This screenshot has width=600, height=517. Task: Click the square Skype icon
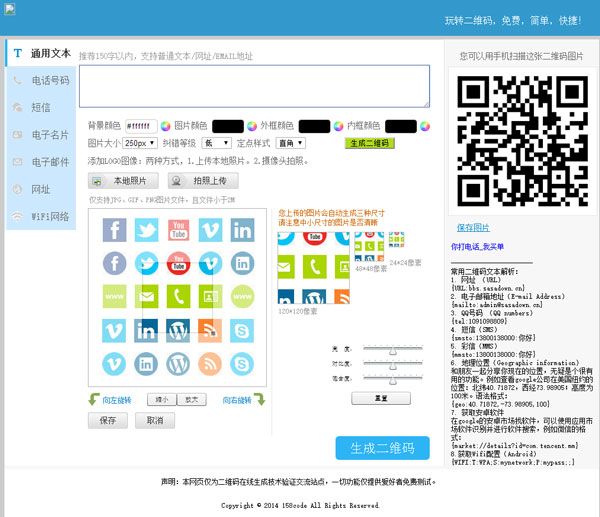point(242,330)
